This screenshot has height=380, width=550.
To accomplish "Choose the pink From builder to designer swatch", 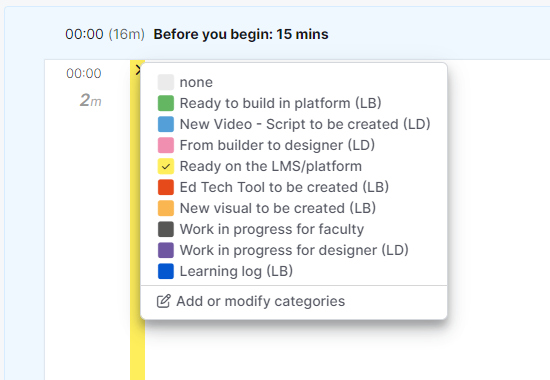I will pos(166,145).
